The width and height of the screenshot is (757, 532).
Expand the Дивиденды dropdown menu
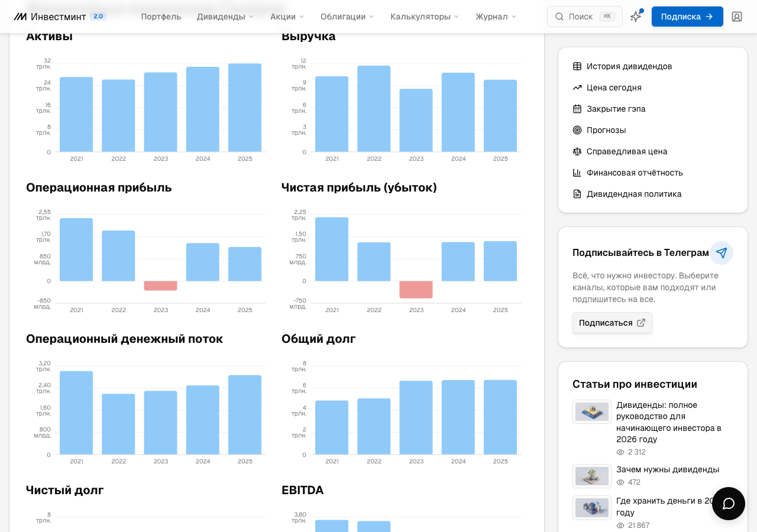pyautogui.click(x=225, y=17)
